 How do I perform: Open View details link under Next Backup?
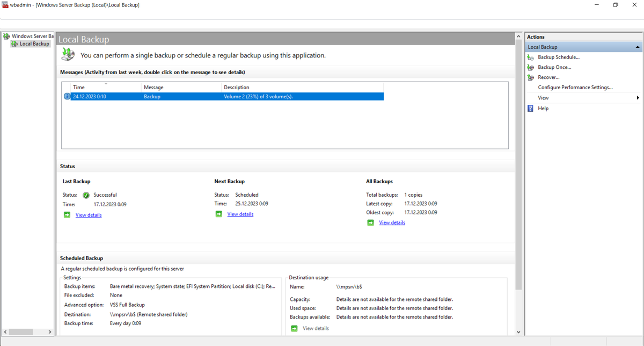click(240, 214)
